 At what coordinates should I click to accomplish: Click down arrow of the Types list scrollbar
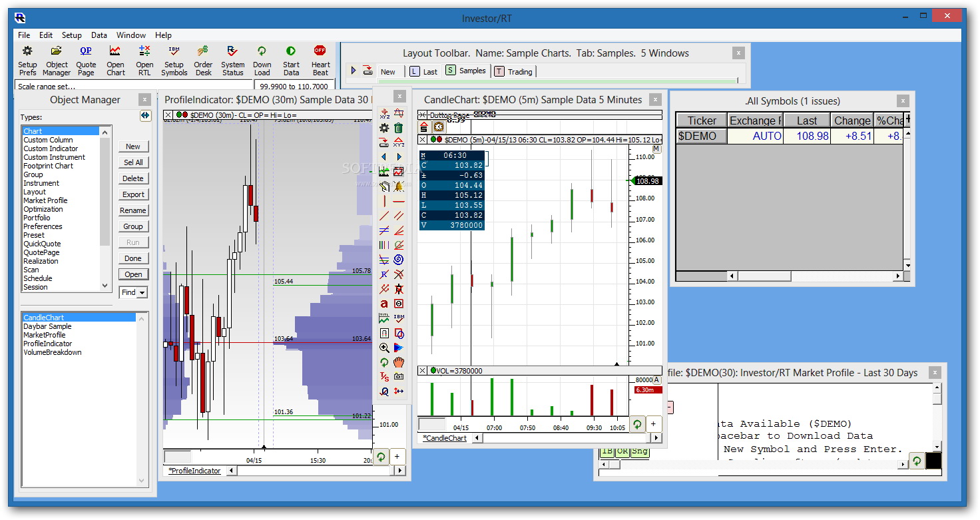(x=105, y=285)
